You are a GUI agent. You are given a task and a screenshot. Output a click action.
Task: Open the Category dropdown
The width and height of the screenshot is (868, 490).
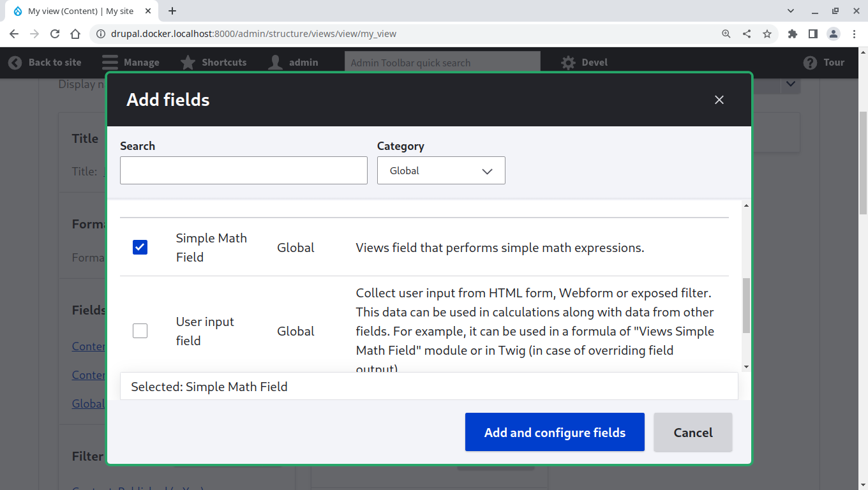pyautogui.click(x=441, y=171)
